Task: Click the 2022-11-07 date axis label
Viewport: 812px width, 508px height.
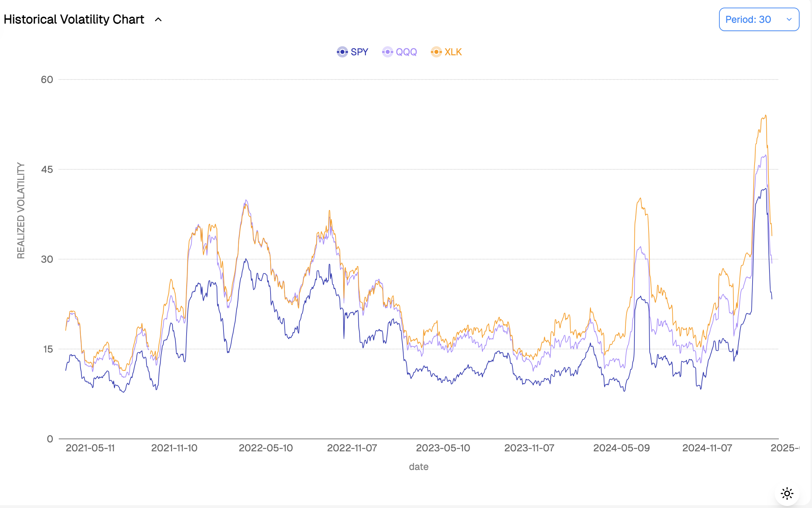Action: [x=352, y=448]
